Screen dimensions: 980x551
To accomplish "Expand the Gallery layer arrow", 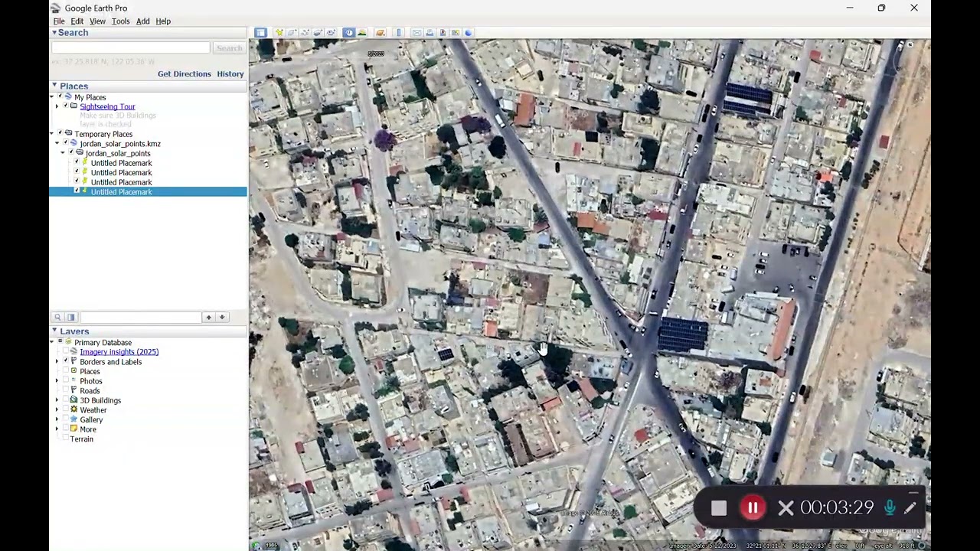I will click(x=57, y=419).
